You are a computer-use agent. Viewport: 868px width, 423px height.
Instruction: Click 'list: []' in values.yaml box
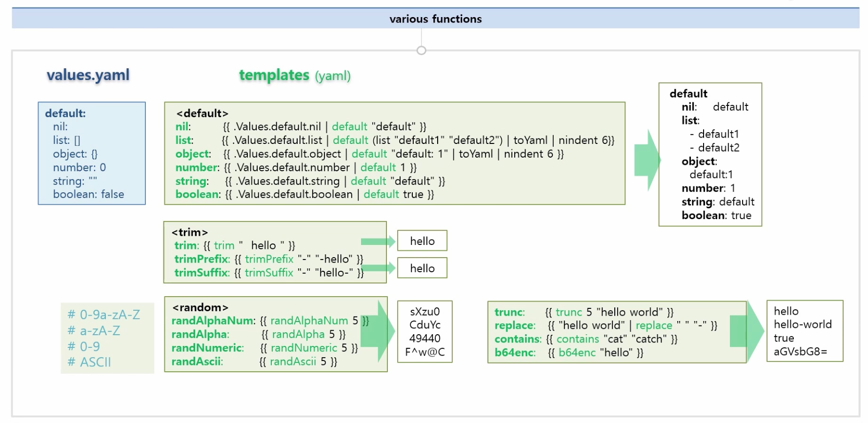pos(67,141)
